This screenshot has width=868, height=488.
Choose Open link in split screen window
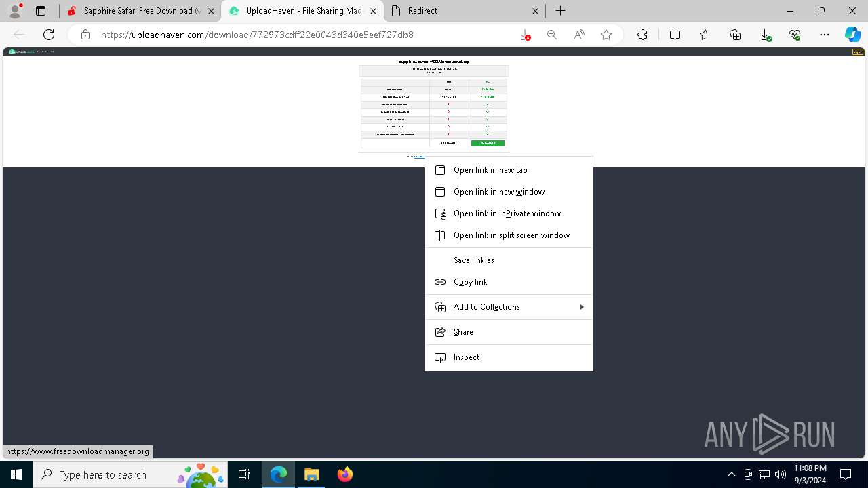(509, 235)
